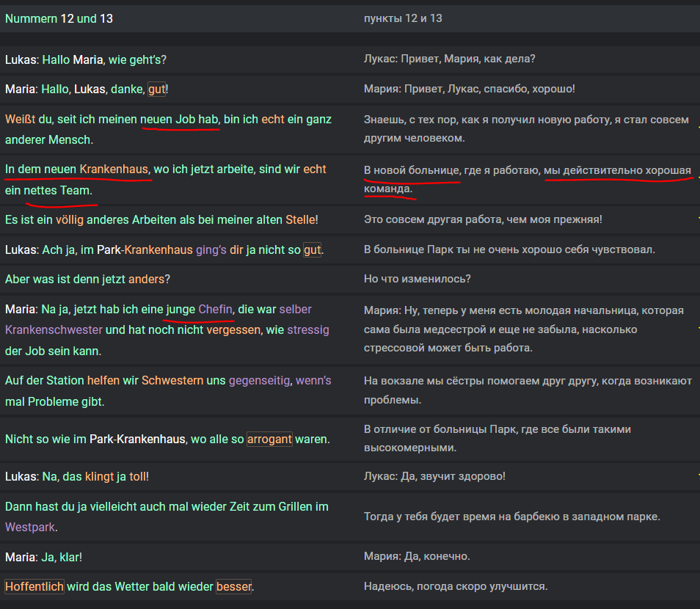
Task: Click the orange word "Weißt"
Action: tap(20, 119)
